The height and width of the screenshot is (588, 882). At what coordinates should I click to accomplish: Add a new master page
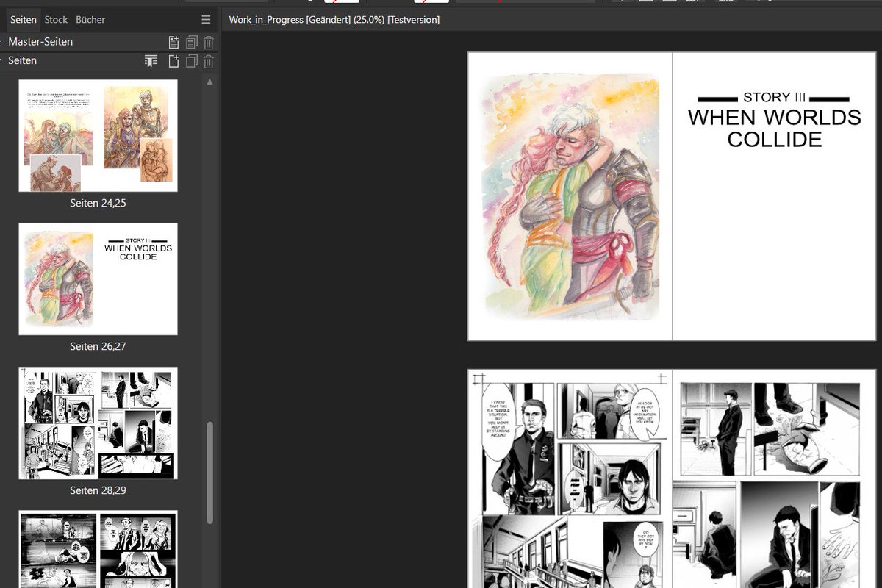point(173,43)
